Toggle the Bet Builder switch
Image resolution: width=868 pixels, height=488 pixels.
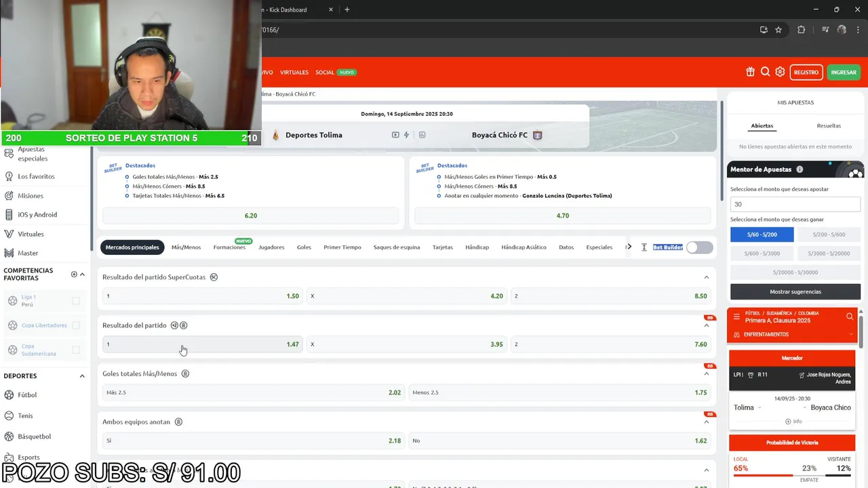click(x=700, y=247)
